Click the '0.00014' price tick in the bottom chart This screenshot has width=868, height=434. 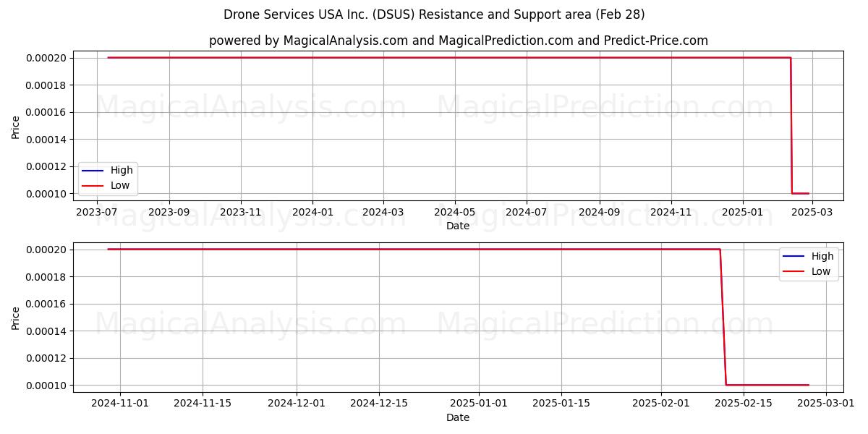pos(46,331)
